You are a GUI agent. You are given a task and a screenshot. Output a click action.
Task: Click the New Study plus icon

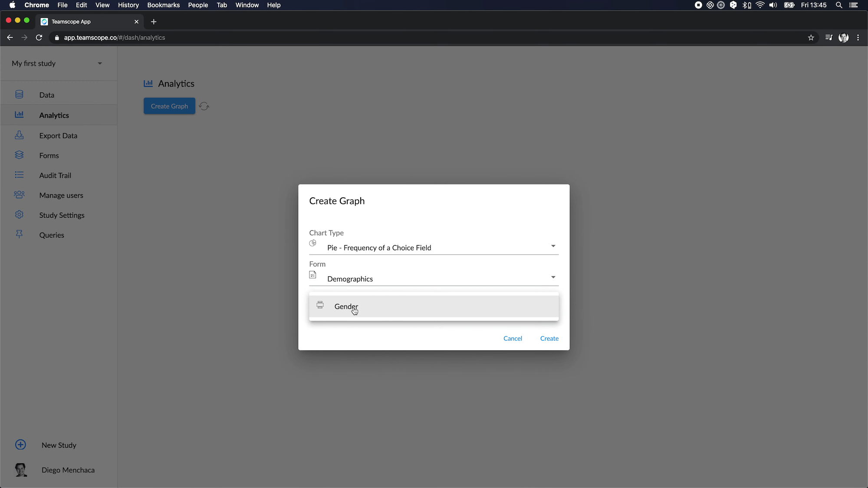[x=20, y=445]
